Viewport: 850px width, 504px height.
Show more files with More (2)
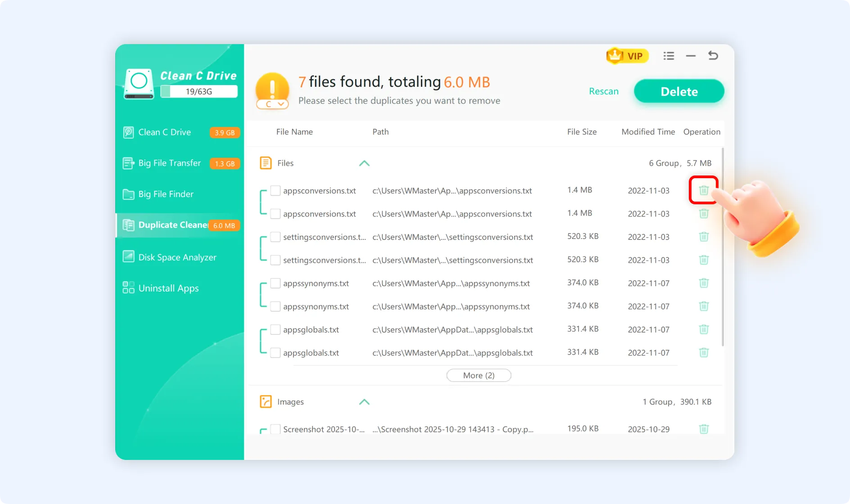[x=478, y=375]
